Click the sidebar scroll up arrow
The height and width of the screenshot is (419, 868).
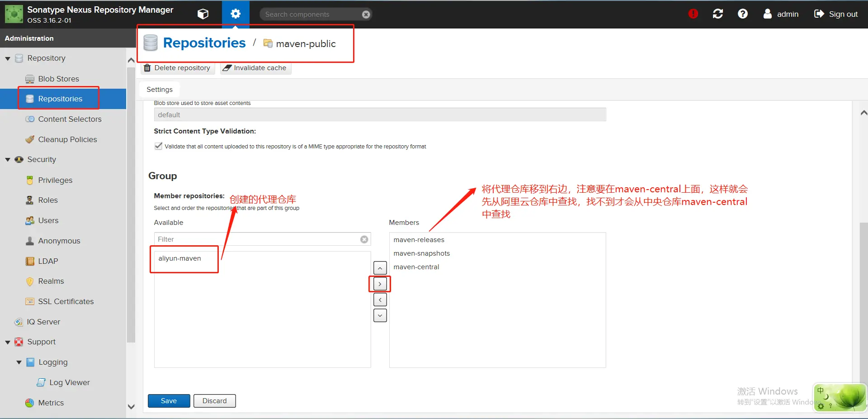(x=131, y=60)
